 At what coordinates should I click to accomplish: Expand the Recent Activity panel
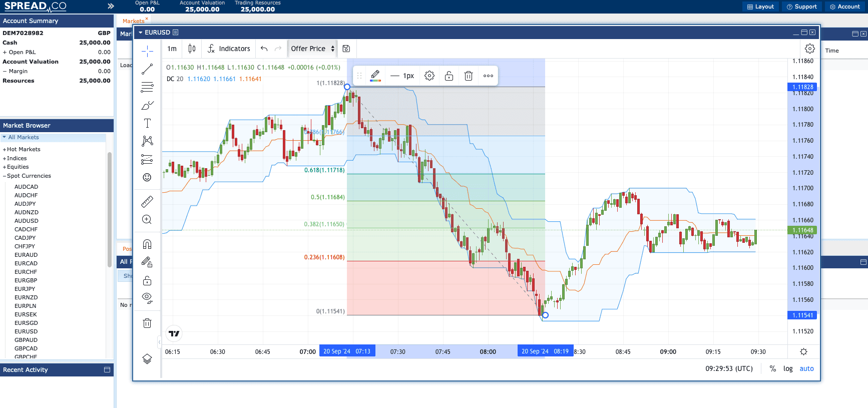(107, 370)
